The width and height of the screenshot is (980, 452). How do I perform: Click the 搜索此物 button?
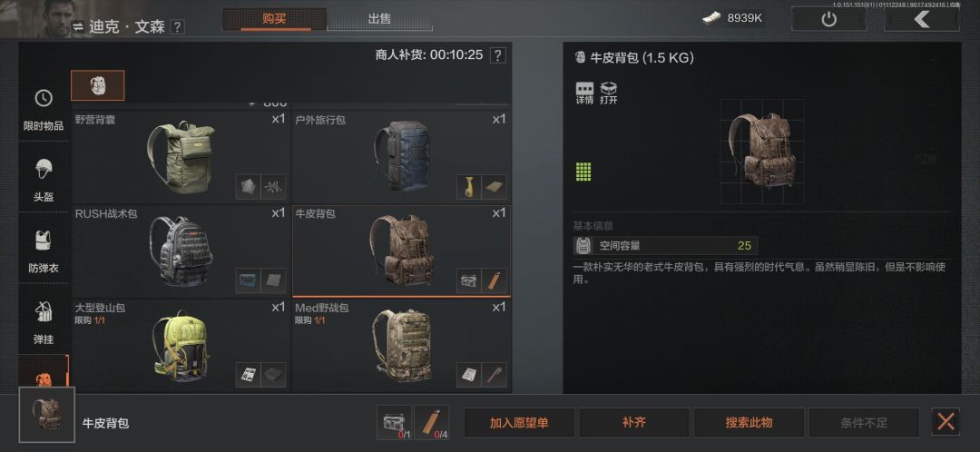point(749,423)
